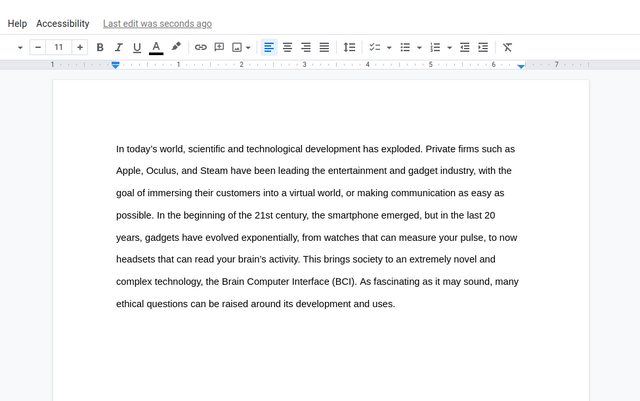Click the word 'ethical' in last line

[x=130, y=304]
